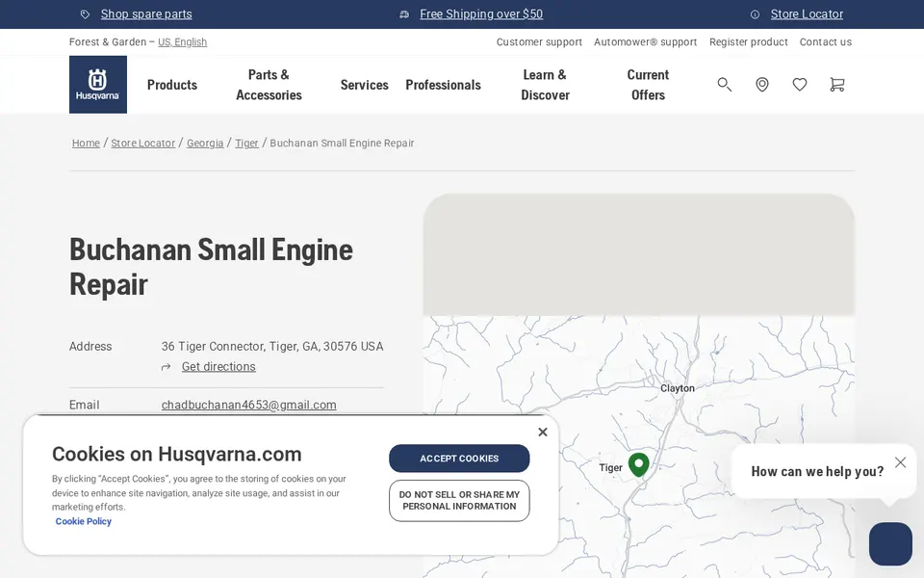Click the tag icon beside Shop spare parts
The width and height of the screenshot is (924, 578).
click(86, 14)
